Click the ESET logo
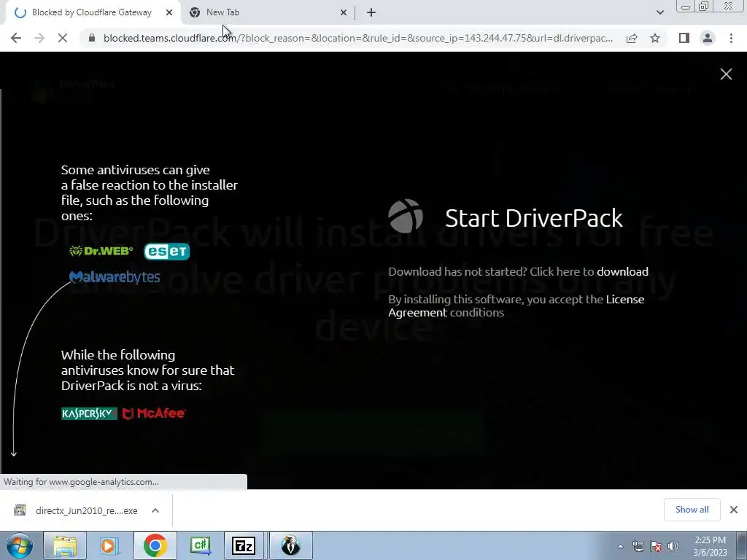Screen dimensions: 747x560 pos(167,252)
